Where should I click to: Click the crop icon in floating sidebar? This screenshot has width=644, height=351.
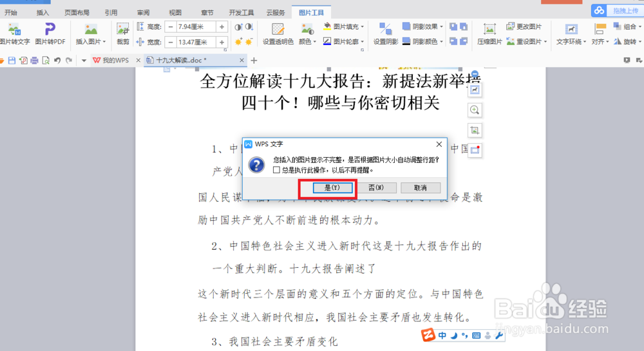pos(475,130)
